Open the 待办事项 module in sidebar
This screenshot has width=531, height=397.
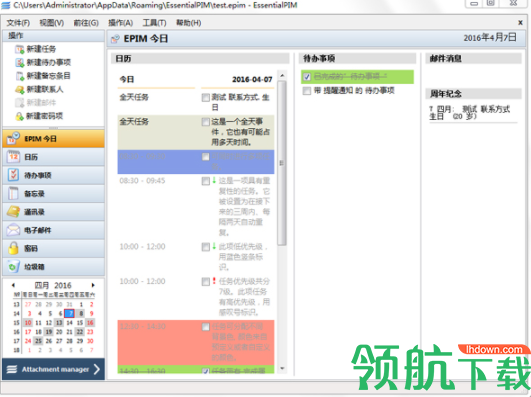pyautogui.click(x=54, y=175)
